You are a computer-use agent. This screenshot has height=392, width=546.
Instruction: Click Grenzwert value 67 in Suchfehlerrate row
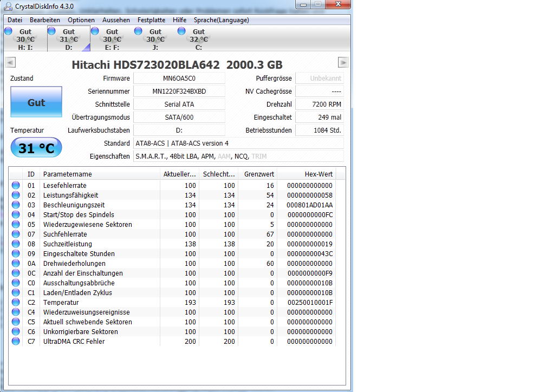click(x=270, y=234)
